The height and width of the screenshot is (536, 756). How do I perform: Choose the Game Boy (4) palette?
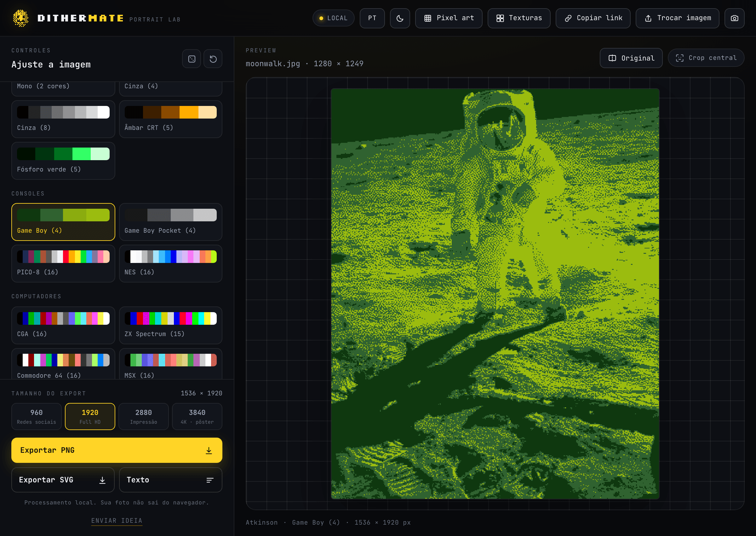[63, 222]
